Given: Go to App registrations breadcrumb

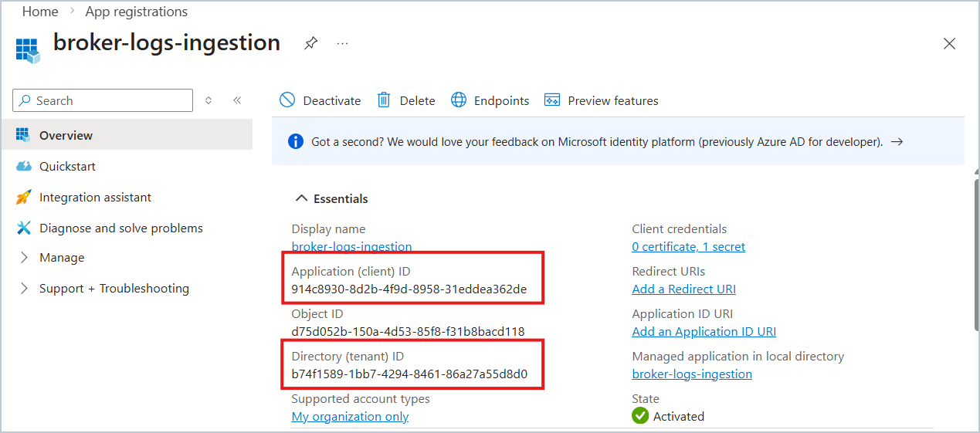Looking at the screenshot, I should pyautogui.click(x=137, y=12).
